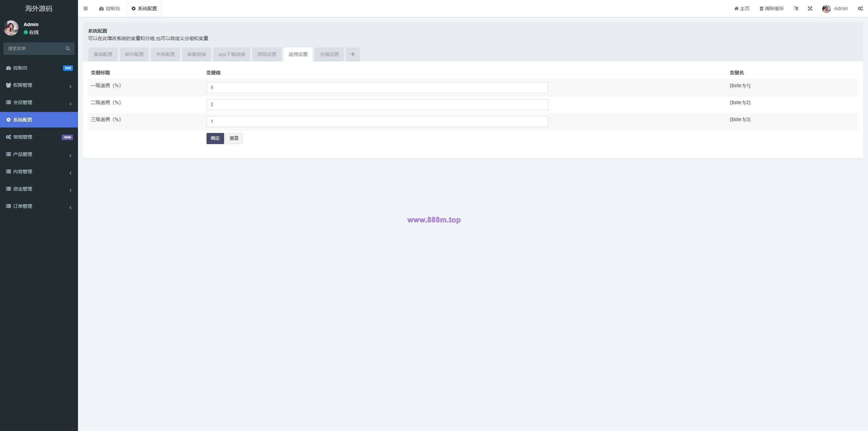Click the plus icon to add config group
This screenshot has width=868, height=431.
point(353,54)
